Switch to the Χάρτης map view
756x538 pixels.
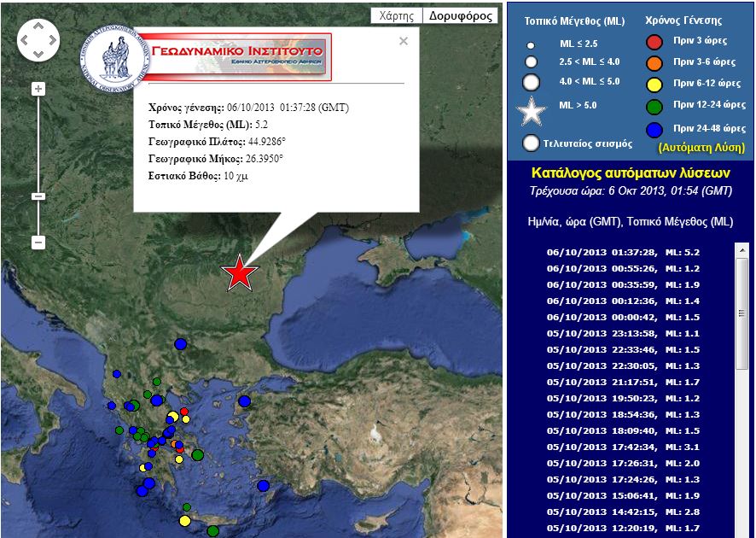click(x=396, y=15)
